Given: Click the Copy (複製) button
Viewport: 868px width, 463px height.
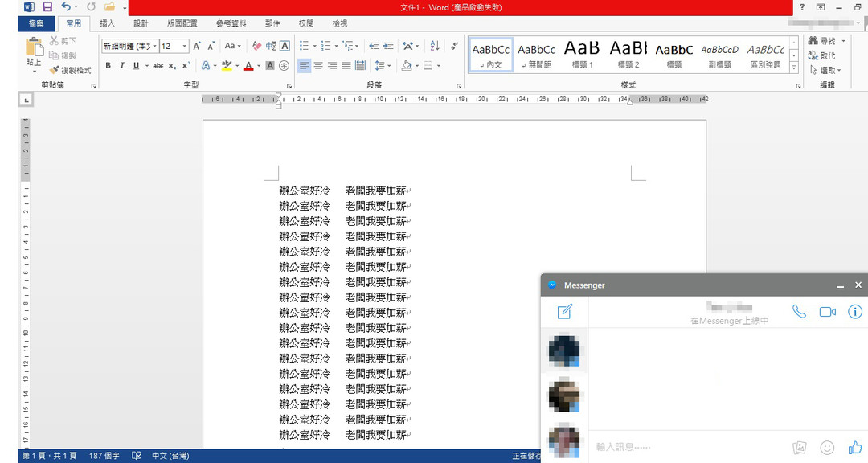Looking at the screenshot, I should pyautogui.click(x=63, y=55).
